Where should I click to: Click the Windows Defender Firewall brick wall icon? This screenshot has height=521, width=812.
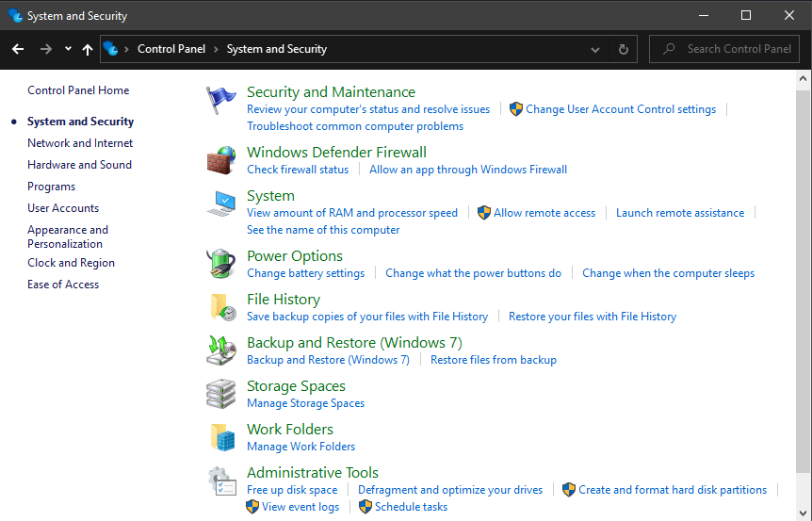click(221, 159)
